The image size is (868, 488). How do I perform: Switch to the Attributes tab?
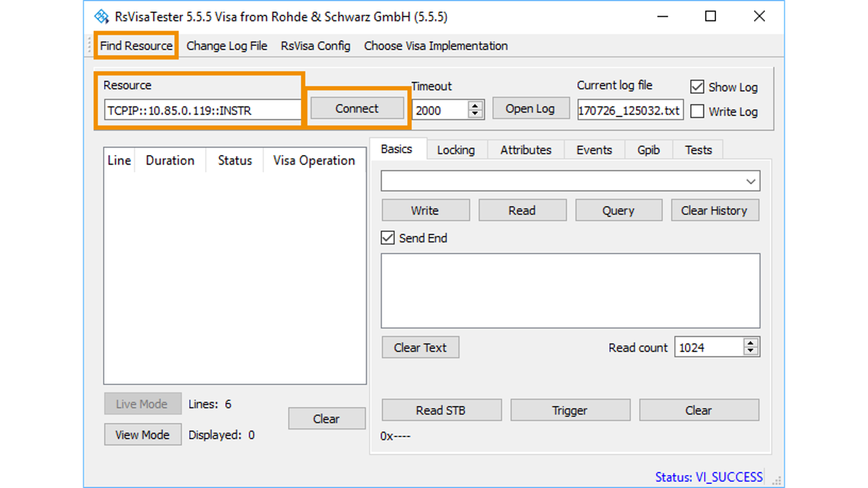pyautogui.click(x=526, y=150)
